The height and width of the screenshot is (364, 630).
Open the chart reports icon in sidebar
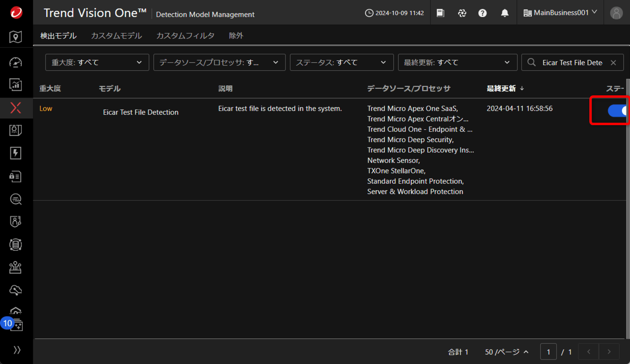point(15,85)
